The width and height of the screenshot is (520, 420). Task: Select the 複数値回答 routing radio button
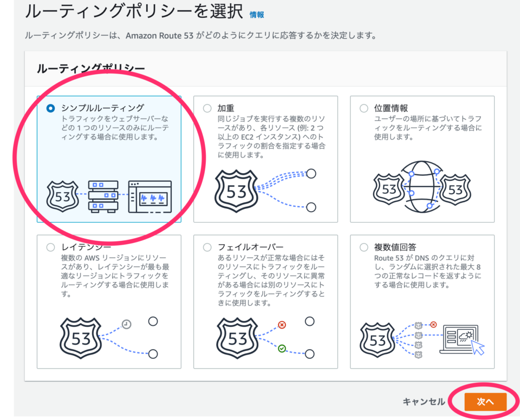click(364, 247)
